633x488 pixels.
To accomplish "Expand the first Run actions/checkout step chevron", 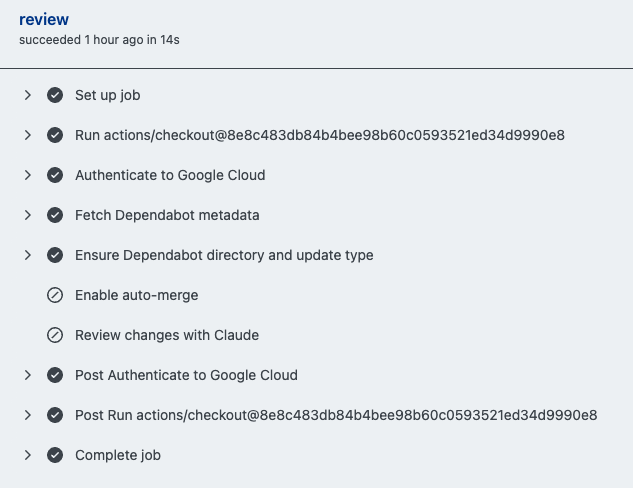I will (27, 135).
